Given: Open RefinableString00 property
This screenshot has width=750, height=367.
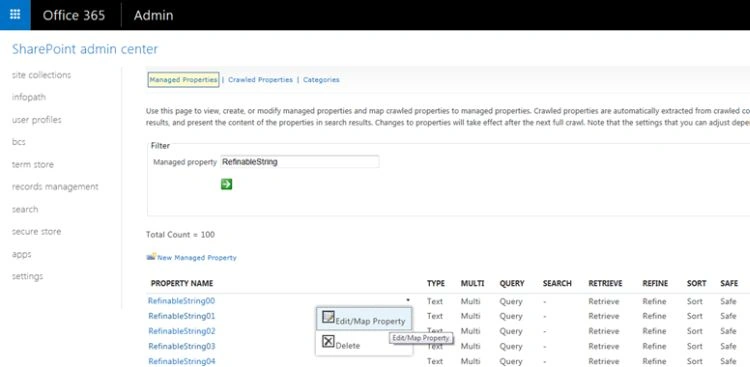Looking at the screenshot, I should 181,301.
